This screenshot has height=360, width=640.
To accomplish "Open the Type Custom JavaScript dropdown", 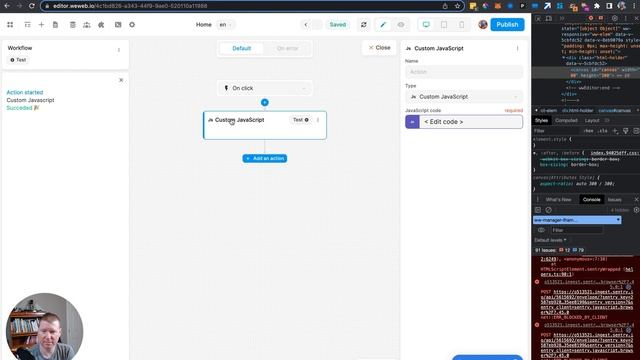I will point(464,97).
